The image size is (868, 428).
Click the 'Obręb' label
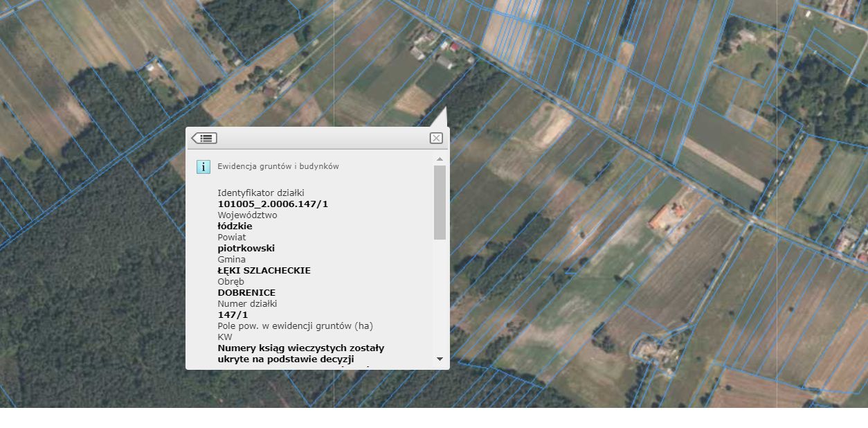pyautogui.click(x=230, y=281)
